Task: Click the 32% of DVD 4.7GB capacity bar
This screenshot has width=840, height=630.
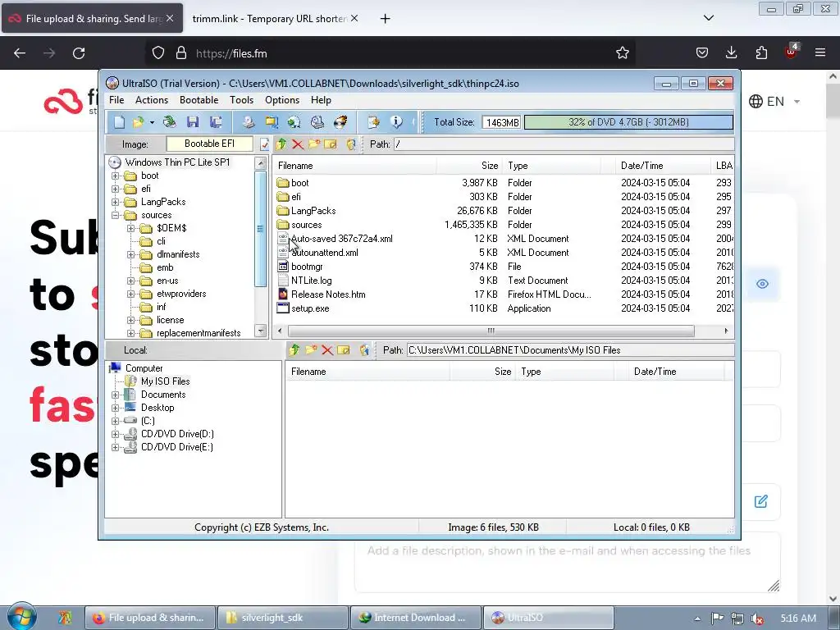Action: coord(628,122)
